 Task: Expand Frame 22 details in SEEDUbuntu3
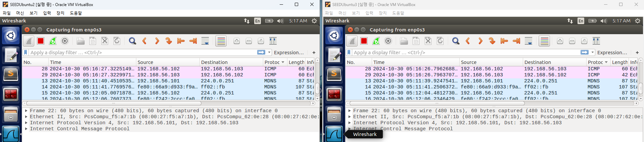click(350, 111)
